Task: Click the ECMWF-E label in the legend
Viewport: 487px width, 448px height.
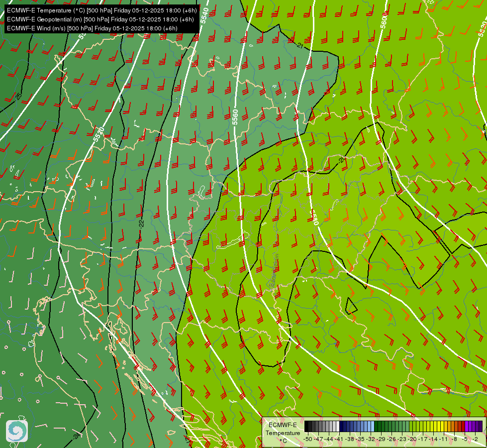Action: pos(283,425)
